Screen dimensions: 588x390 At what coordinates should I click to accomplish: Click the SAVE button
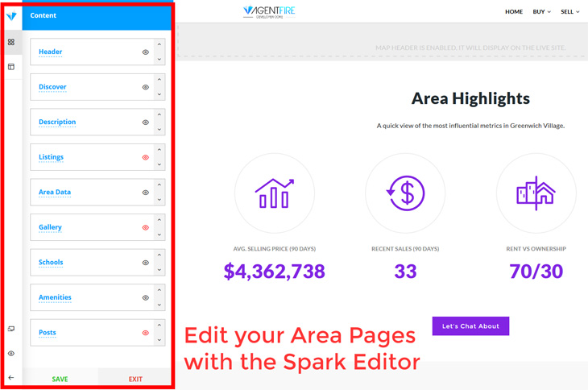click(60, 380)
